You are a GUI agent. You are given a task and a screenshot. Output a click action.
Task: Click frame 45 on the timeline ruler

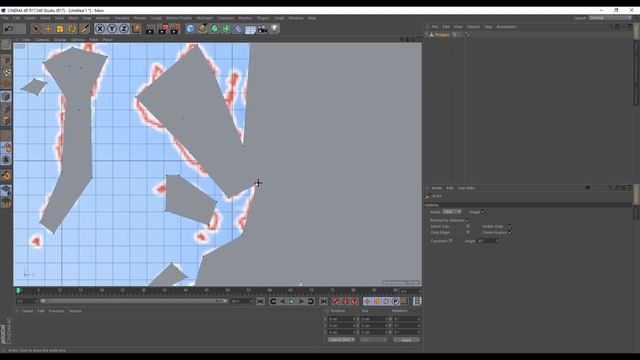pyautogui.click(x=207, y=291)
